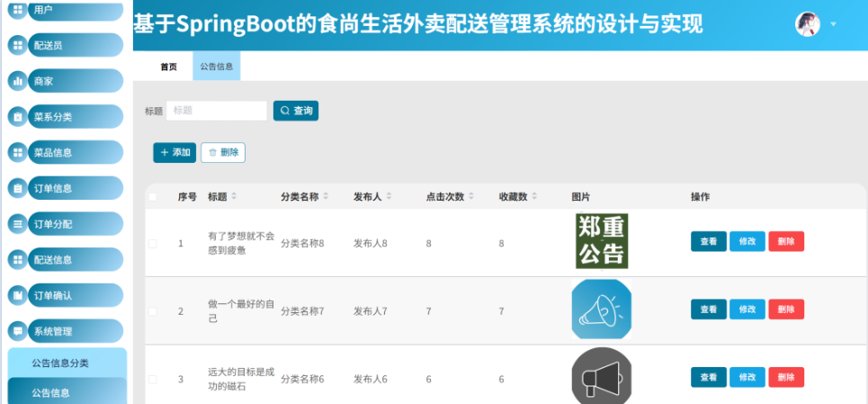Click 修改 for row 远大的目标是成功的磁石
The image size is (868, 404).
(747, 377)
